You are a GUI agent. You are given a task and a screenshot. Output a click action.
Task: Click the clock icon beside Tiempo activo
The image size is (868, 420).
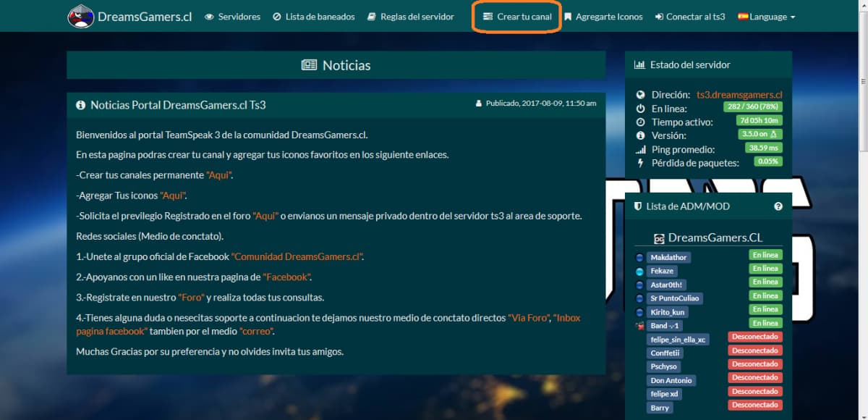coord(640,122)
